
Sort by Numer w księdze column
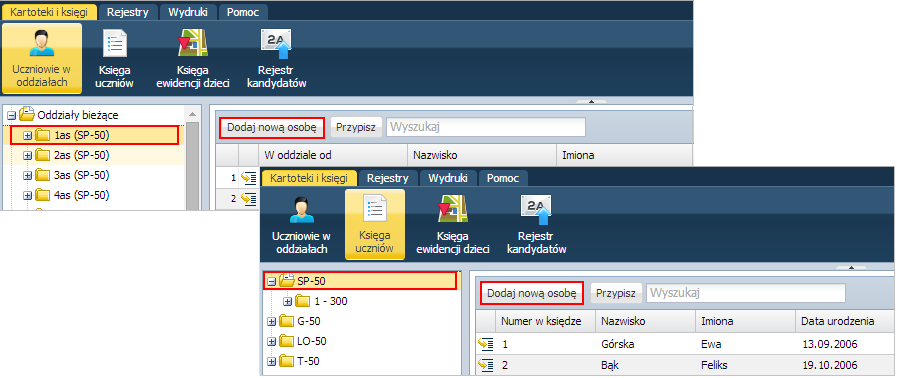coord(545,321)
